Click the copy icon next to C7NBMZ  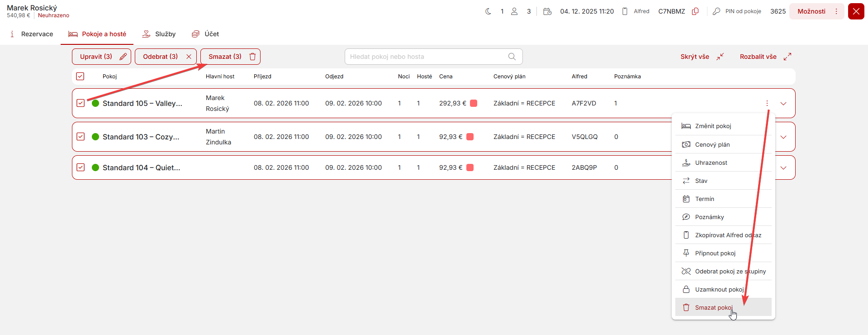tap(695, 11)
